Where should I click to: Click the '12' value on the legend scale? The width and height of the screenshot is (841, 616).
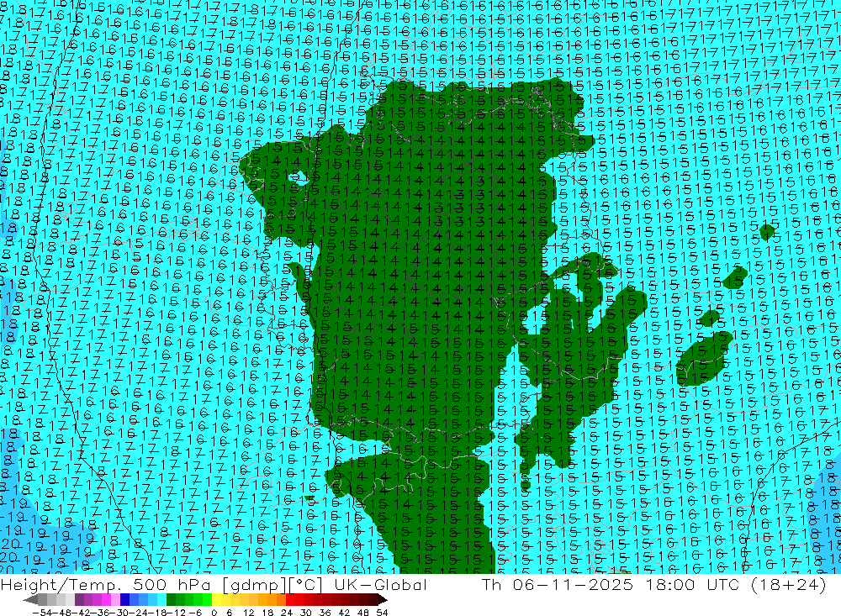(x=248, y=613)
